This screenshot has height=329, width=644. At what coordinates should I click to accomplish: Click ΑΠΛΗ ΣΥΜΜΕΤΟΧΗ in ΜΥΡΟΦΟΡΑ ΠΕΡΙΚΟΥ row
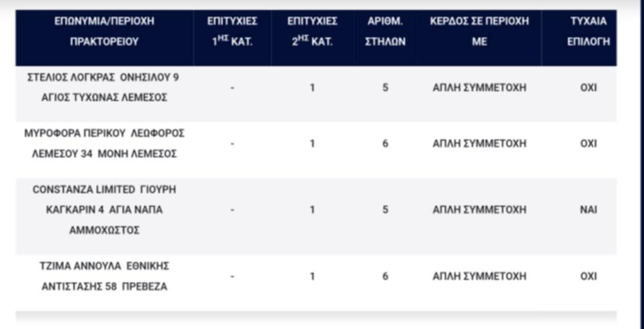coord(479,144)
